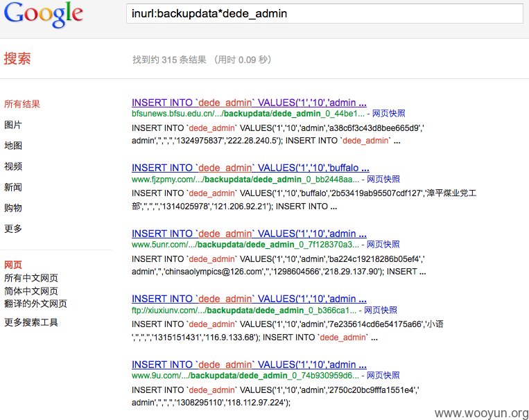Click the ftp://xiuxiunv.com green URL
The image size is (529, 420).
[244, 310]
